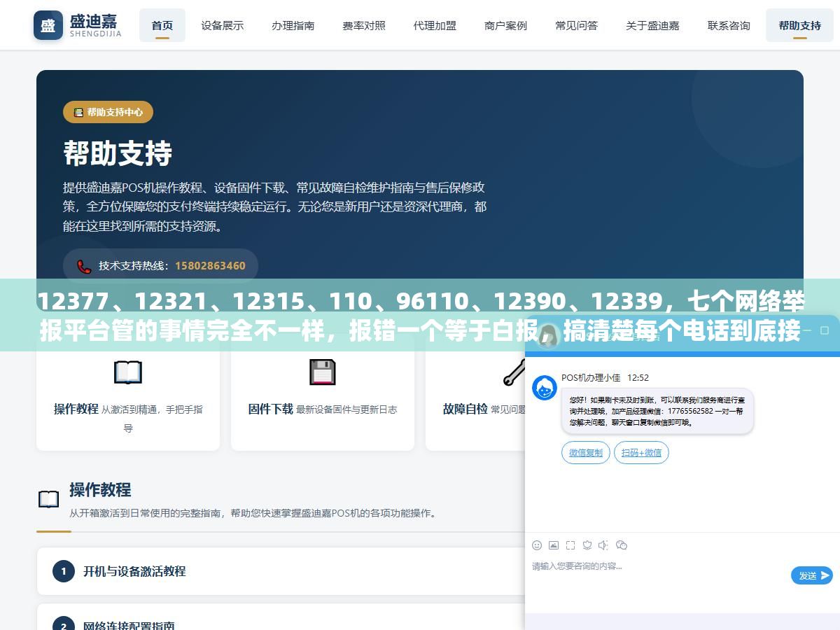840x630 pixels.
Task: Go to 设备展示 in the navigation
Action: (x=223, y=25)
